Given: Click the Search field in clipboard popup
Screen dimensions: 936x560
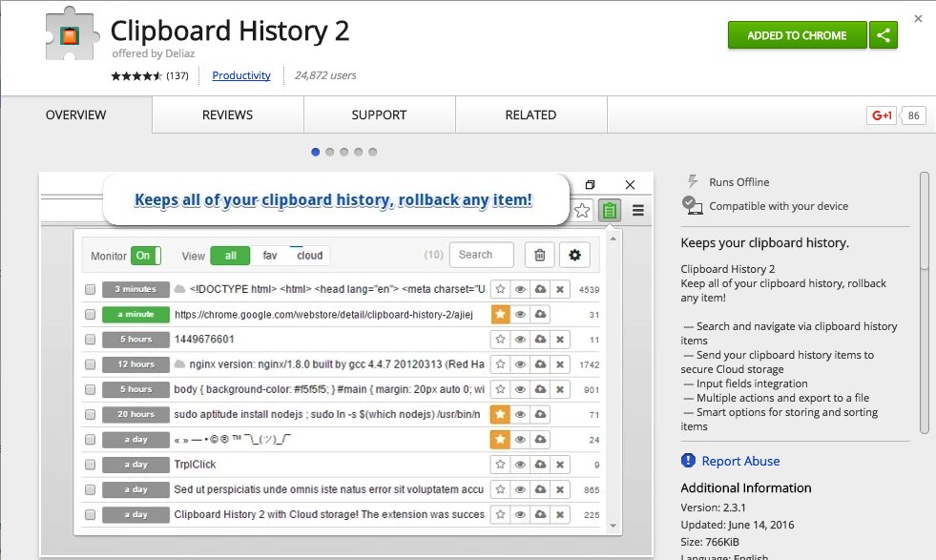Looking at the screenshot, I should pos(481,255).
